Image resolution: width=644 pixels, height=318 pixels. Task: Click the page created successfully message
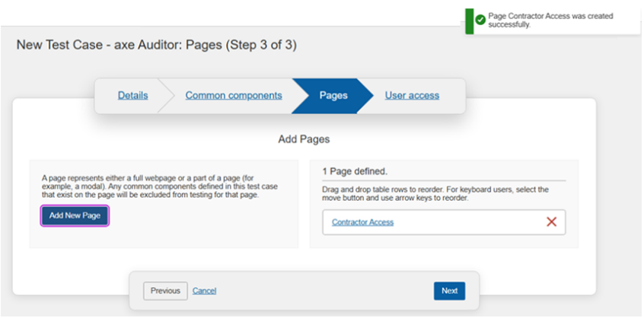click(553, 20)
